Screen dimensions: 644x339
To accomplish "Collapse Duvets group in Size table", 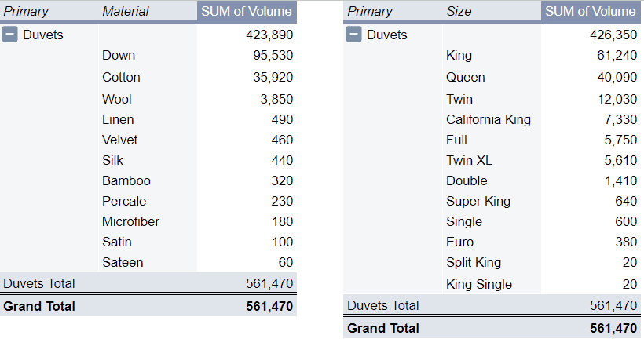I will tap(354, 35).
